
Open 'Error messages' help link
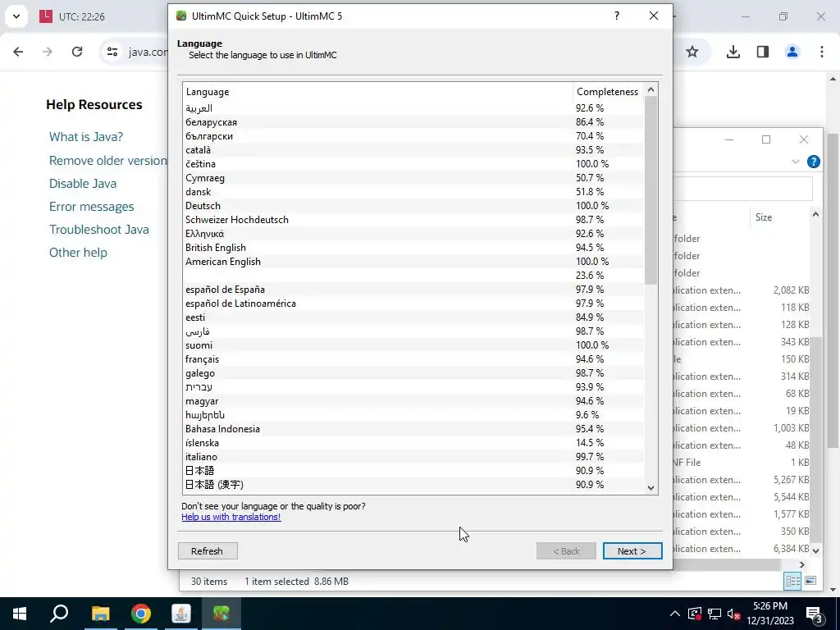coord(92,207)
